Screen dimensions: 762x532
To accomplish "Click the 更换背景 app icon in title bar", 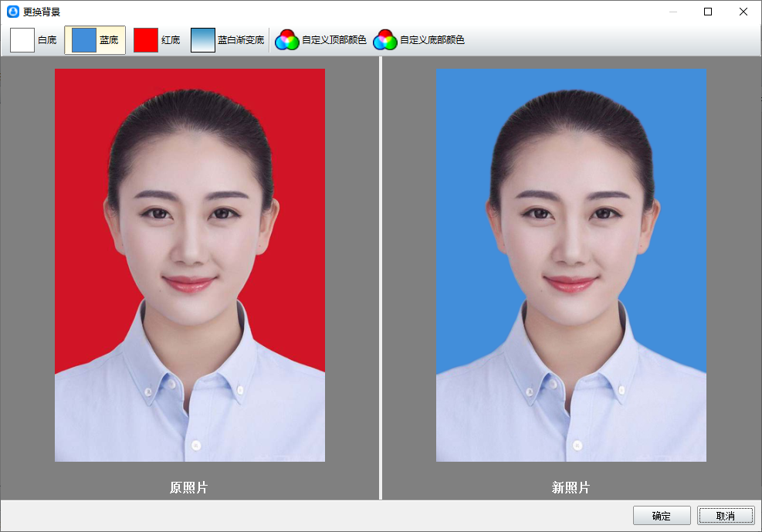I will [x=13, y=12].
